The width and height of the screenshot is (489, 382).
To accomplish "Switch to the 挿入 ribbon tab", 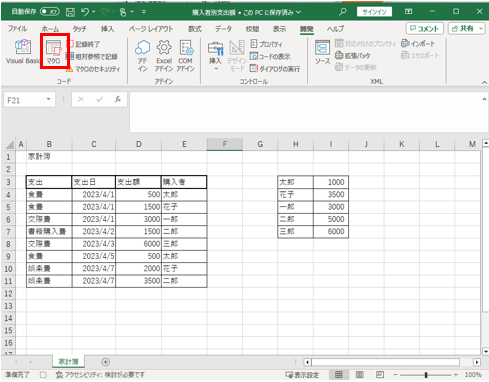I will click(x=107, y=29).
